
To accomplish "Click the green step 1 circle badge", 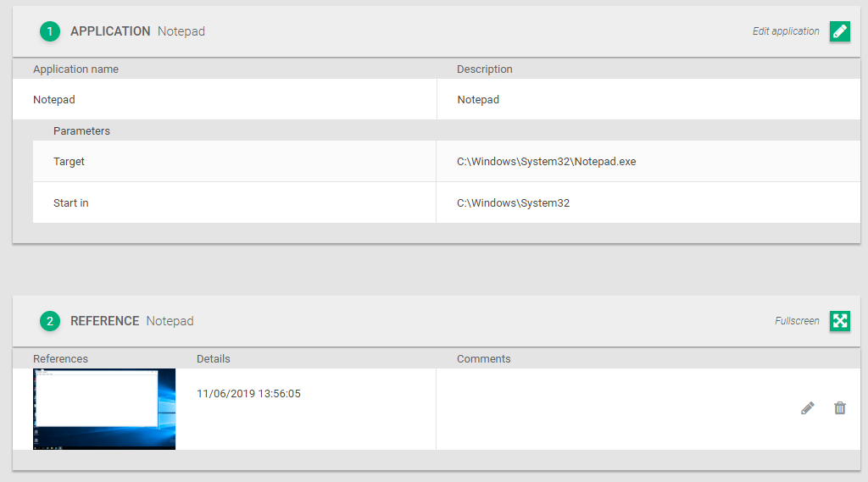I will tap(50, 31).
